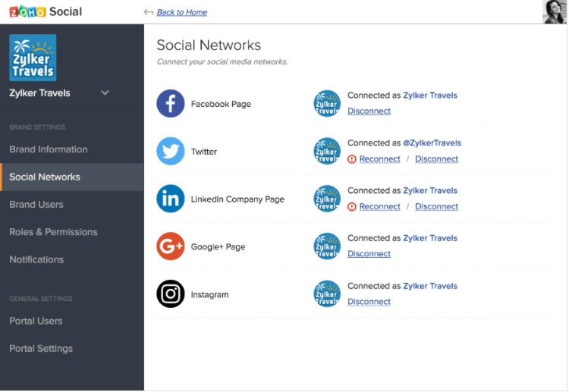Viewport: 569px width, 392px height.
Task: Open Portal Users page
Action: pyautogui.click(x=36, y=321)
